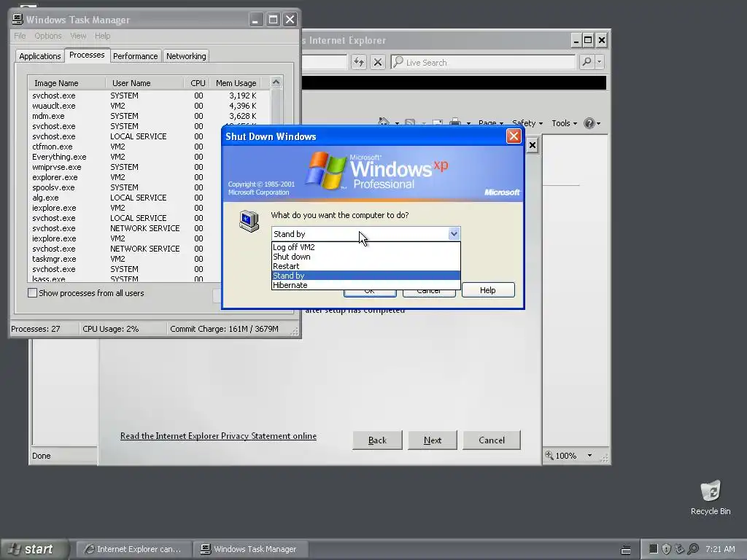747x560 pixels.
Task: Select the Everything.exe process row
Action: point(125,157)
